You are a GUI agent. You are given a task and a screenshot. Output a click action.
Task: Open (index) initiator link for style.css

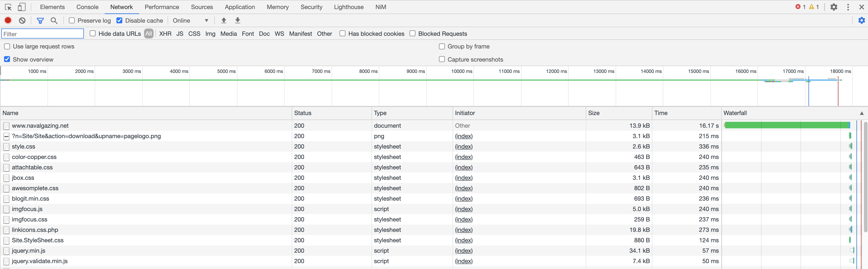(464, 147)
